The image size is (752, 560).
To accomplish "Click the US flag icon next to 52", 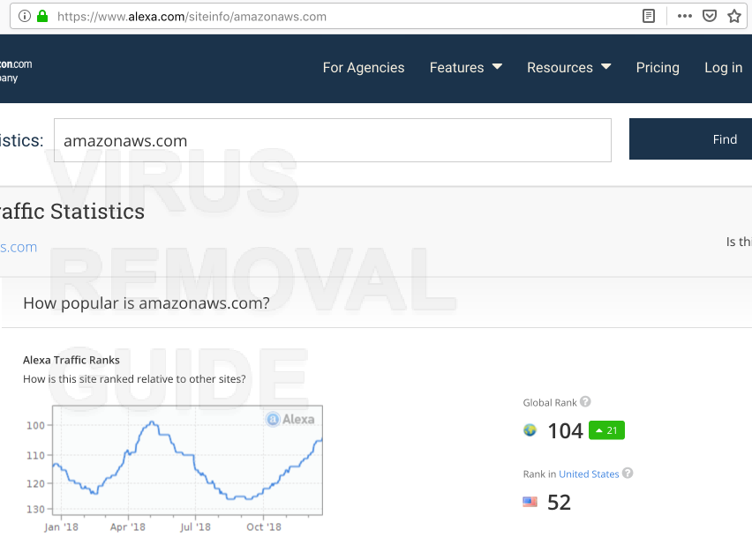I will coord(530,502).
